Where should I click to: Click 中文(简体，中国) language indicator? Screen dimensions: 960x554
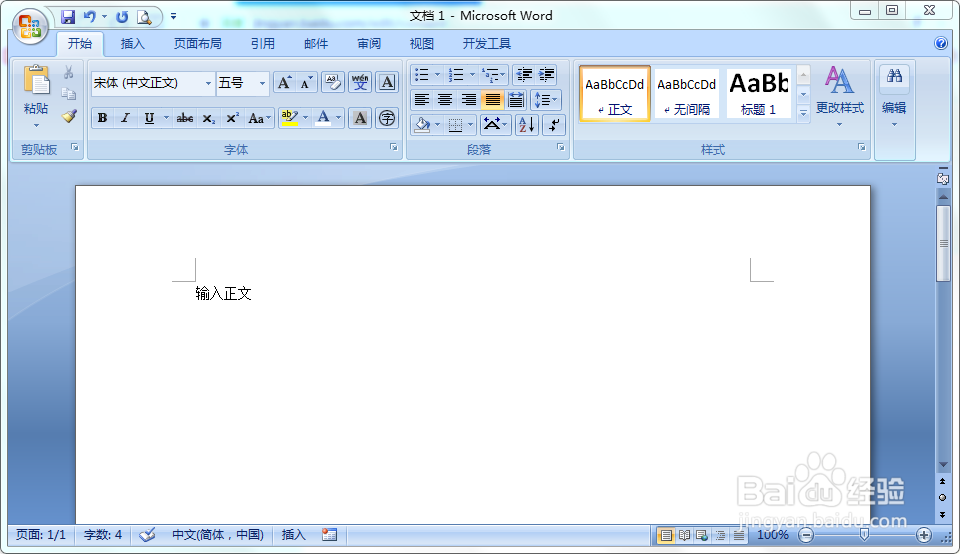[x=218, y=535]
